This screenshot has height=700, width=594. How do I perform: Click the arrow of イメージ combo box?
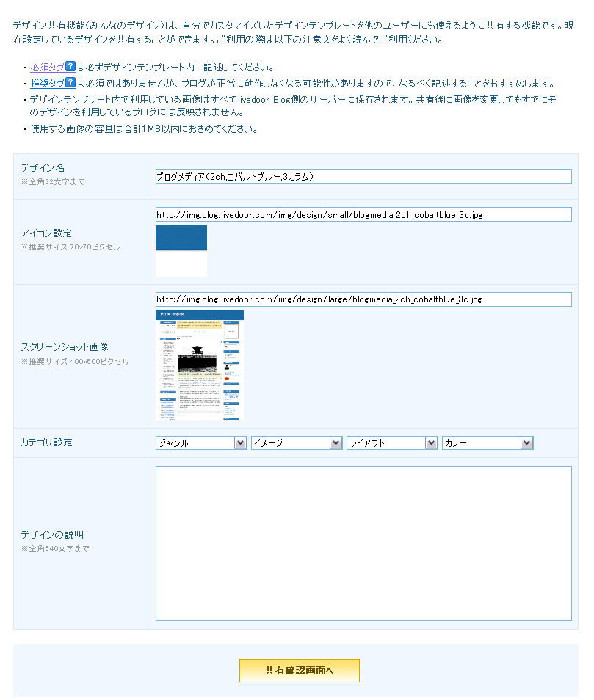pos(336,443)
